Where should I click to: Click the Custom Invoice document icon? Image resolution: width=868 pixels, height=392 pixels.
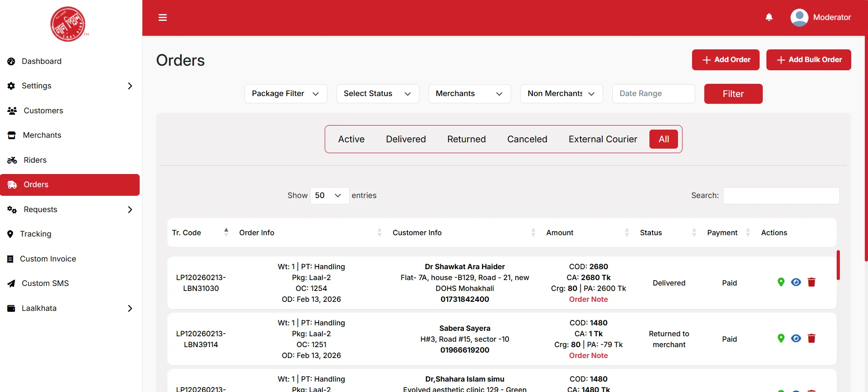pyautogui.click(x=10, y=259)
